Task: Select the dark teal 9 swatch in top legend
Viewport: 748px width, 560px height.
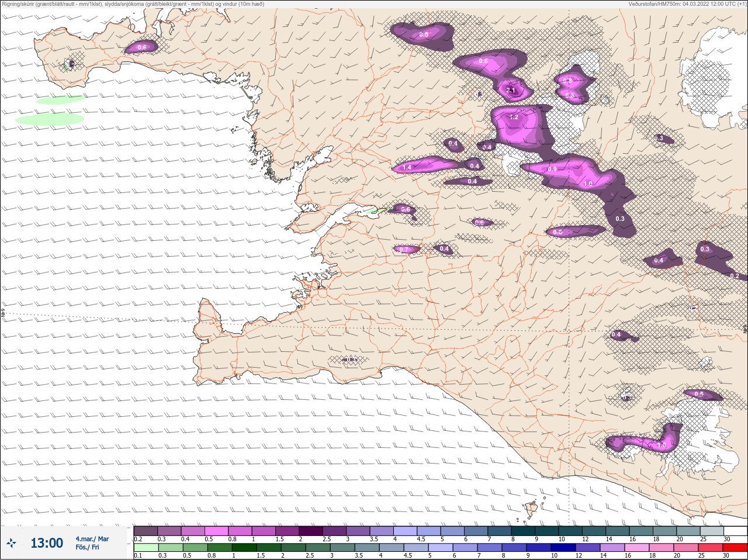Action: point(546,531)
